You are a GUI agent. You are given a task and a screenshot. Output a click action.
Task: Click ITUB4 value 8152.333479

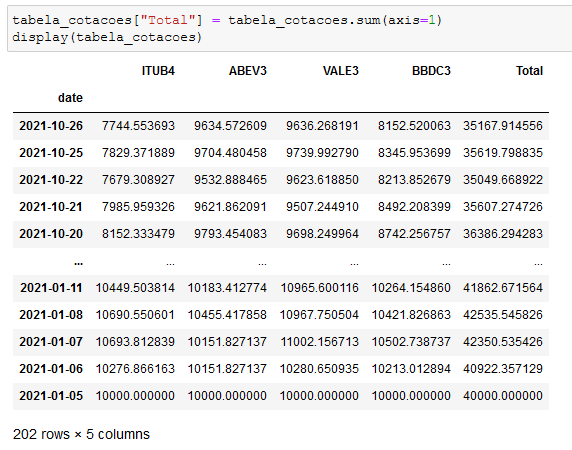(x=138, y=234)
